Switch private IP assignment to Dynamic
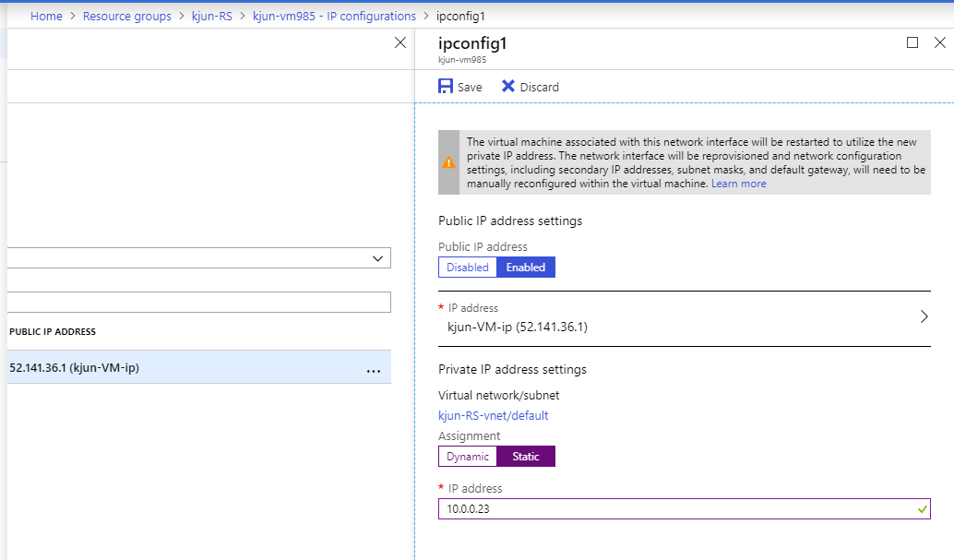Screen dimensions: 954x560 pos(468,457)
